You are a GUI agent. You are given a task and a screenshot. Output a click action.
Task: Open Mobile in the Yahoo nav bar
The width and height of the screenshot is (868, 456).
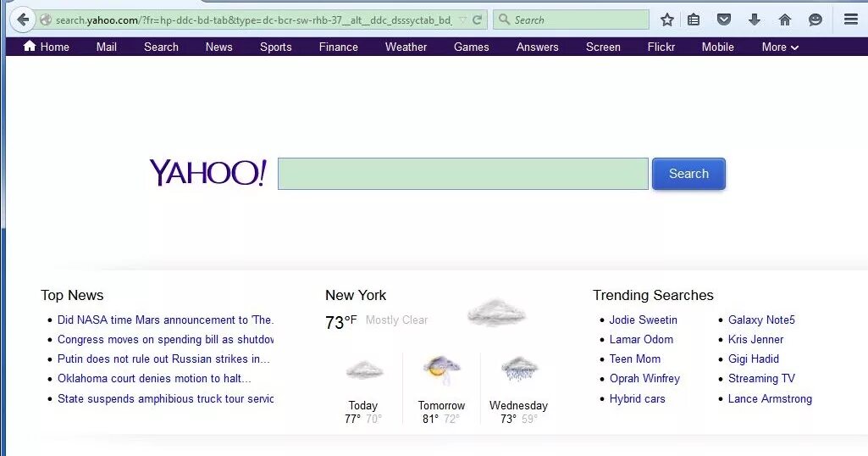click(717, 47)
